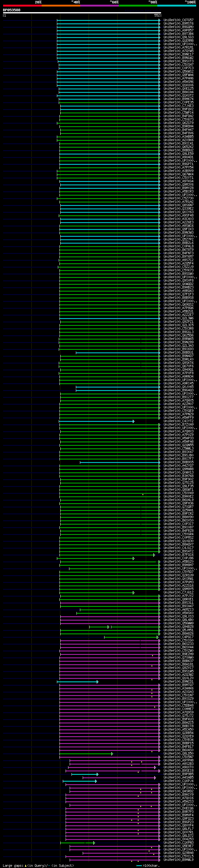Viewport: 199px width, 868px height.
Task: Click hit label UniRef100_B6SVS0
Action: [178, 521]
